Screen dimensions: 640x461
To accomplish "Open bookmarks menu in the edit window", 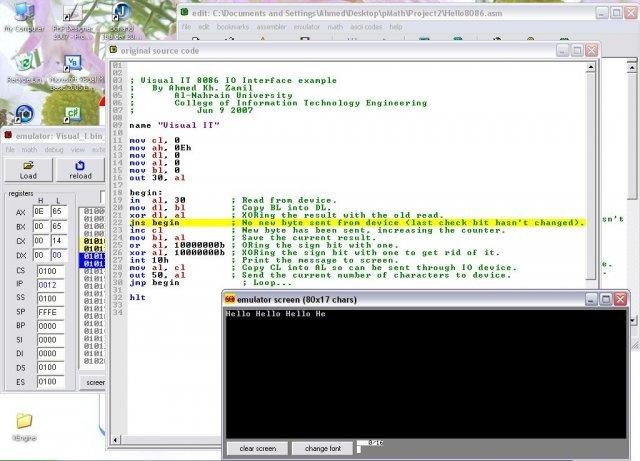I will tap(233, 27).
